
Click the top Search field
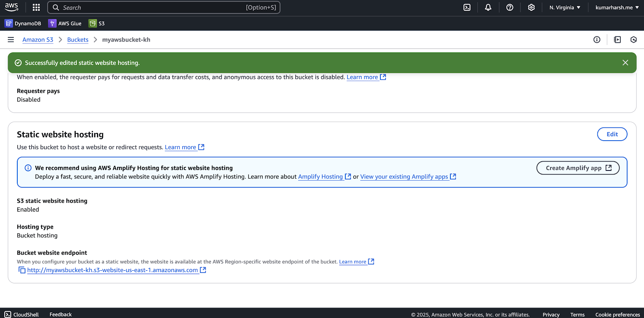(164, 7)
